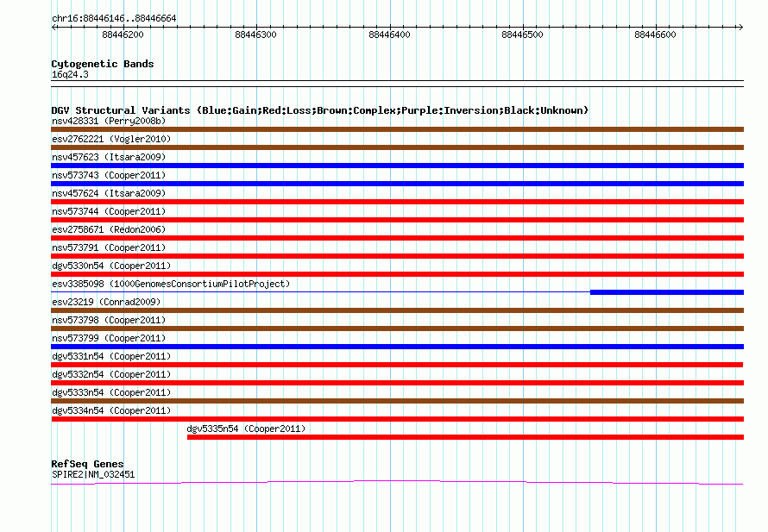Click the red bar under dgv5332n54
This screenshot has width=768, height=532.
click(x=397, y=383)
